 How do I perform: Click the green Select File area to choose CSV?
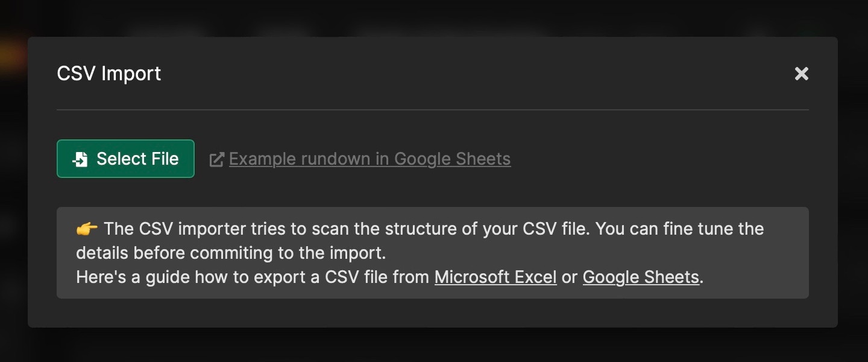click(125, 159)
